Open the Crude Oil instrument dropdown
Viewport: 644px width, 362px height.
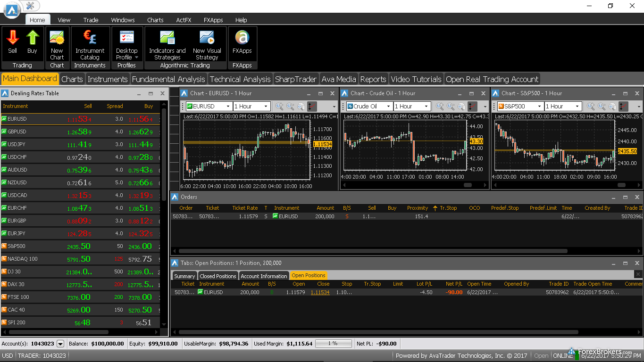(388, 107)
